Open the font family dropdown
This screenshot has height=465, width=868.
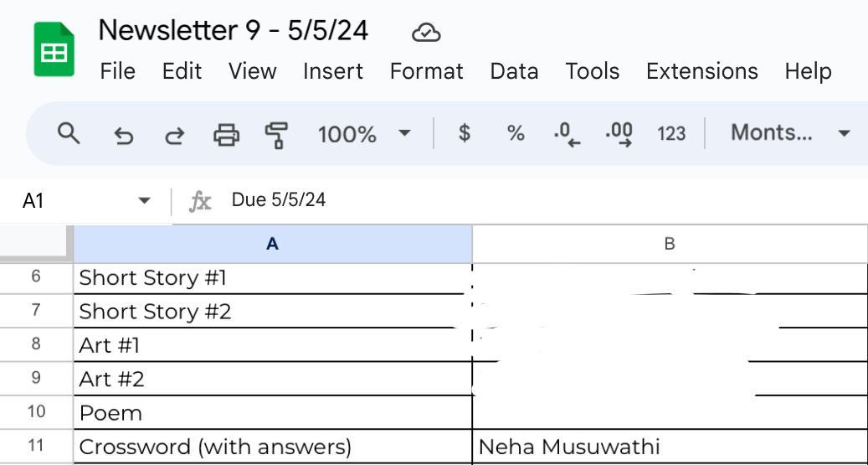789,133
